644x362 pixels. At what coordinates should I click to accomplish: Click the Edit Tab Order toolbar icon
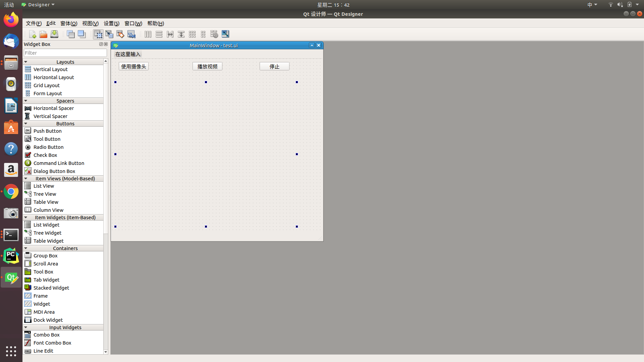pos(131,34)
